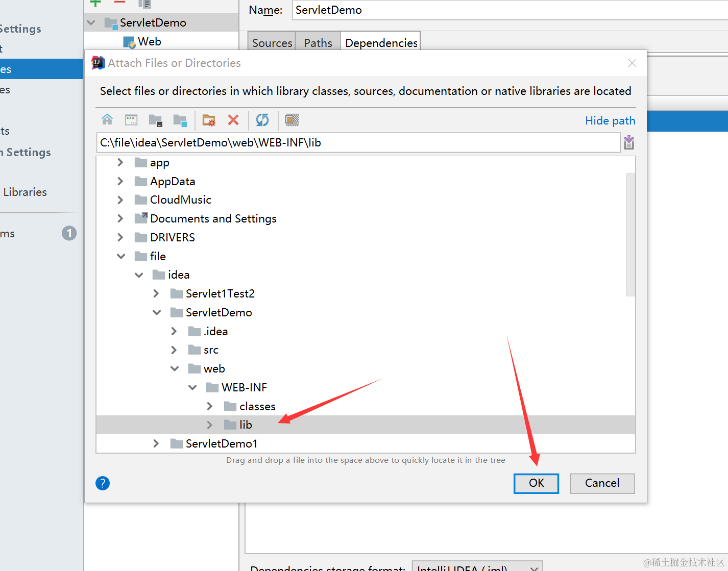Screen dimensions: 728x571
Task: Select the lib folder row
Action: coord(366,425)
